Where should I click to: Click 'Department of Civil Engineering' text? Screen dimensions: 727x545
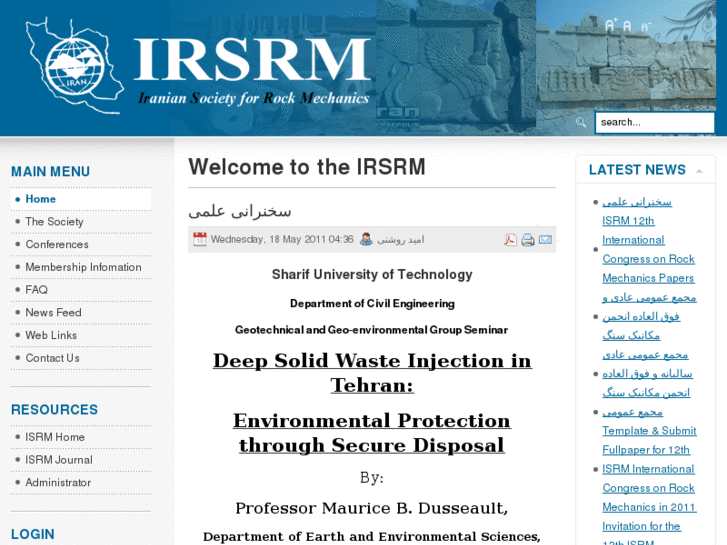point(372,303)
